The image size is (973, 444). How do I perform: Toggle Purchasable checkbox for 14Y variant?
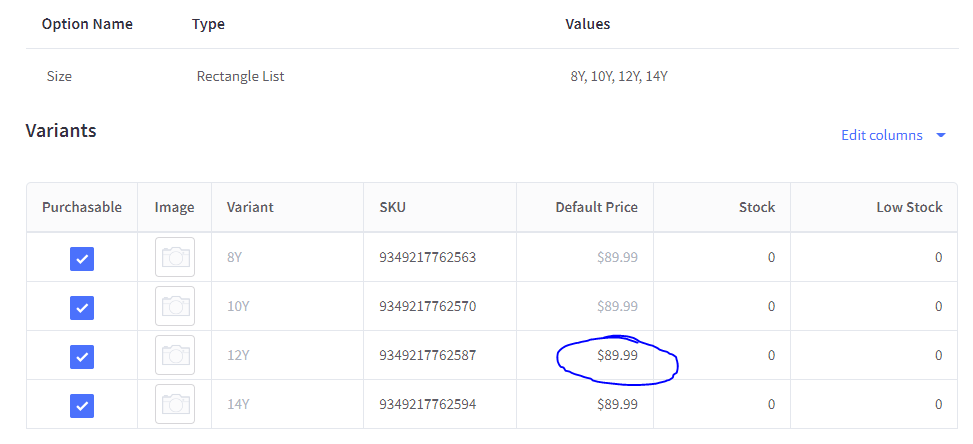tap(82, 405)
